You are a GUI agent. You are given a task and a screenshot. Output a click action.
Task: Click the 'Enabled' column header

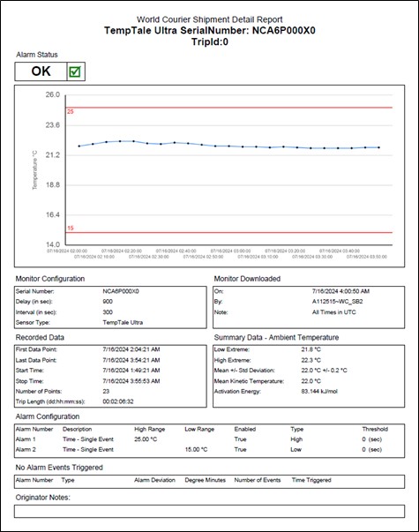[x=245, y=429]
